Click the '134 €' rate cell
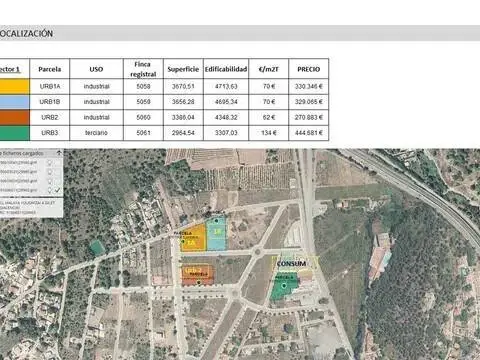Viewport: 480px width, 360px height. click(x=269, y=133)
